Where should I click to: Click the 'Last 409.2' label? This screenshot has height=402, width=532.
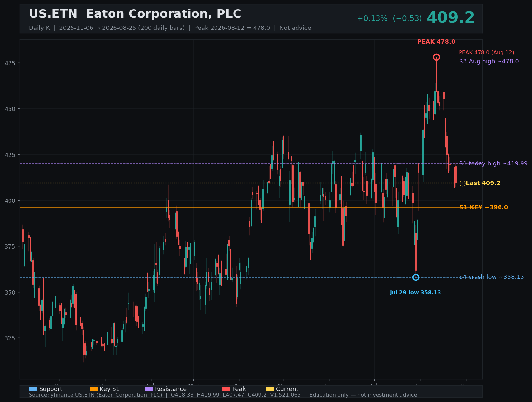pyautogui.click(x=483, y=183)
